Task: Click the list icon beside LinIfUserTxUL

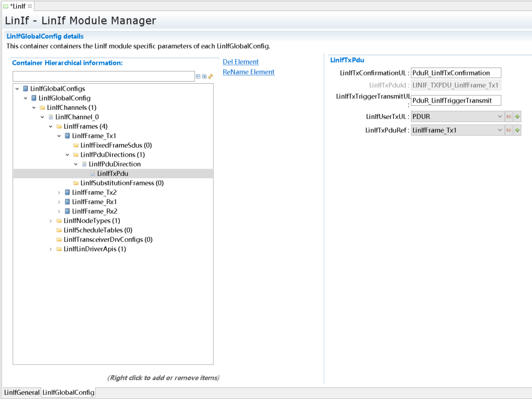Action: coord(508,116)
